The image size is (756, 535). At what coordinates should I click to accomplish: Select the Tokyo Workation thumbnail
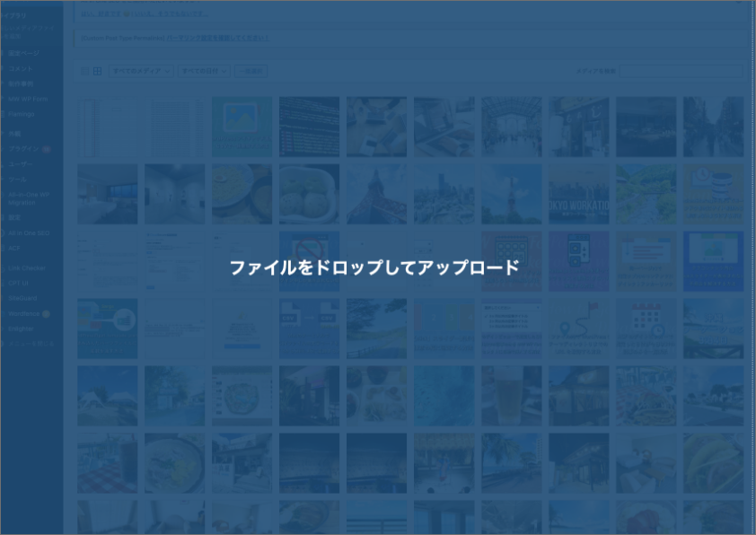(x=578, y=194)
